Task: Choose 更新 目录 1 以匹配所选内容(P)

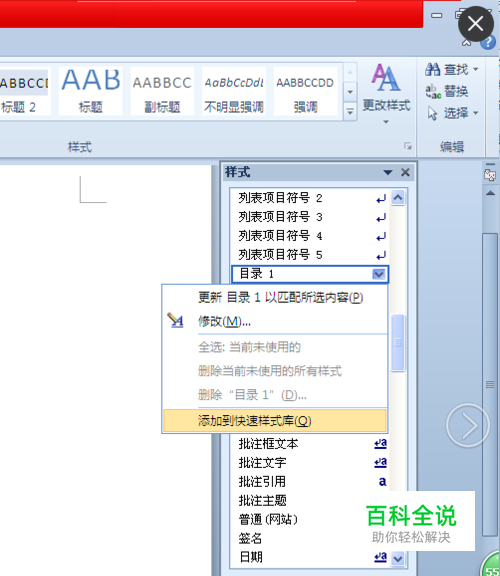Action: (x=275, y=297)
